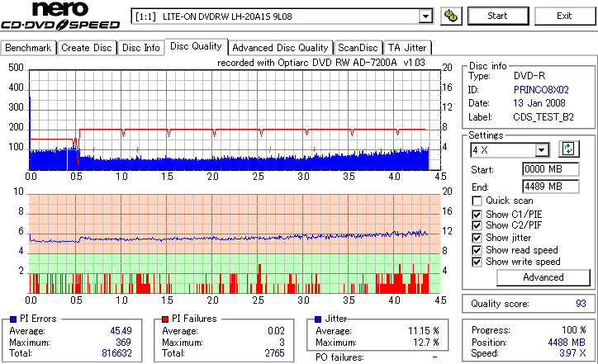
Task: Click the Exit button
Action: [x=564, y=16]
